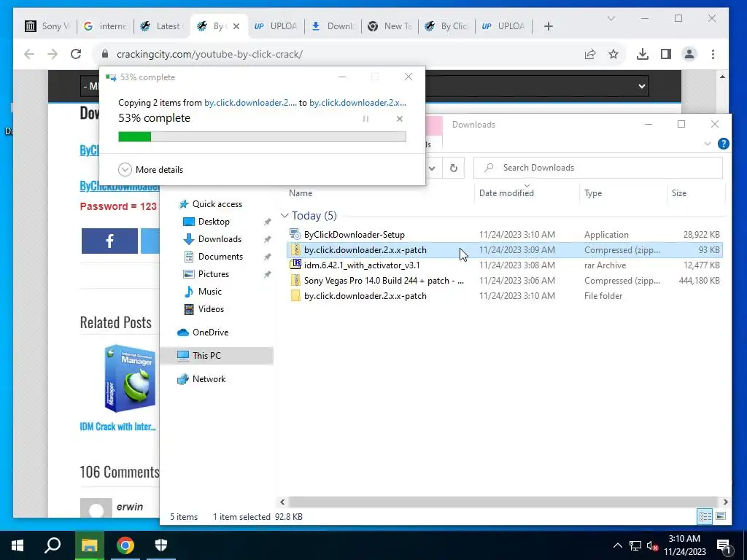
Task: Click the Search Downloads field
Action: (x=598, y=168)
